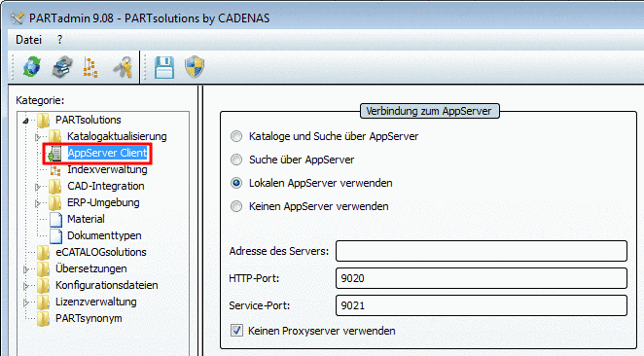Click the printer toolbar icon
This screenshot has width=644, height=356.
(x=62, y=67)
